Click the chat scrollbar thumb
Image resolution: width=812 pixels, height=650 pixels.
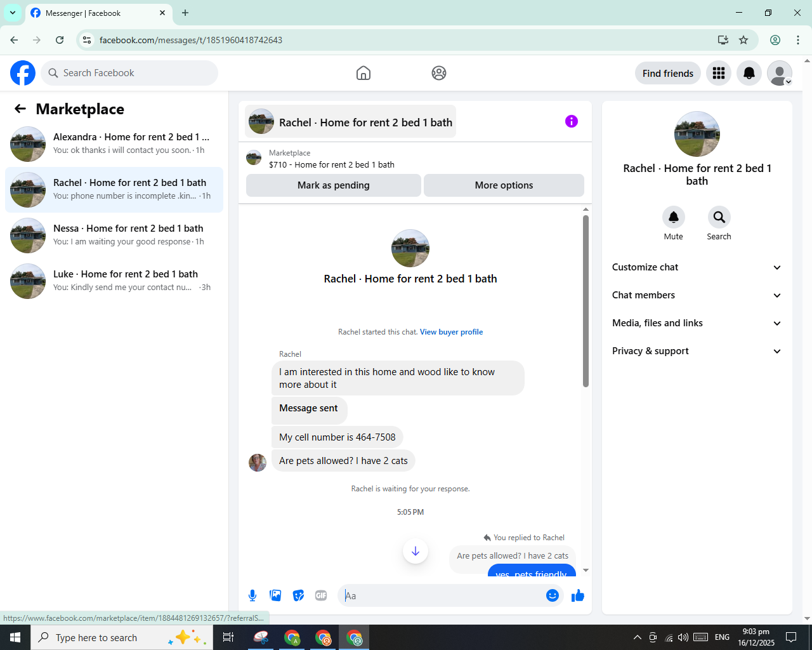coord(586,301)
